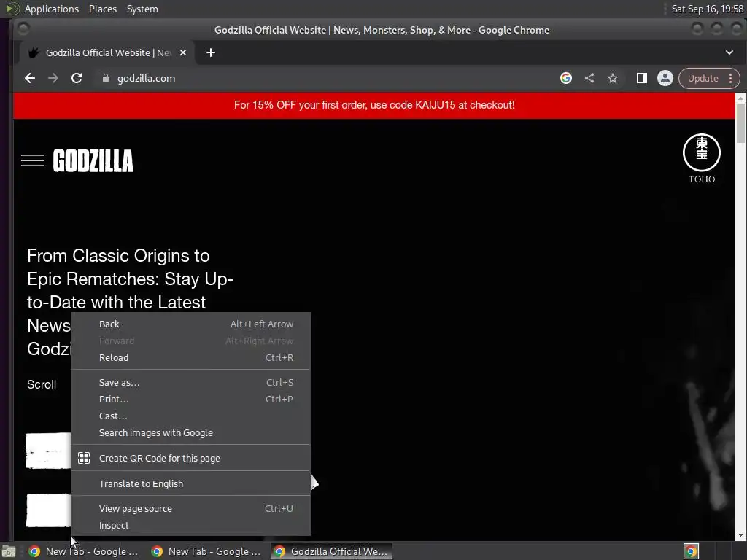Open the hamburger menu on the Godzilla site
This screenshot has width=747, height=560.
coord(32,160)
